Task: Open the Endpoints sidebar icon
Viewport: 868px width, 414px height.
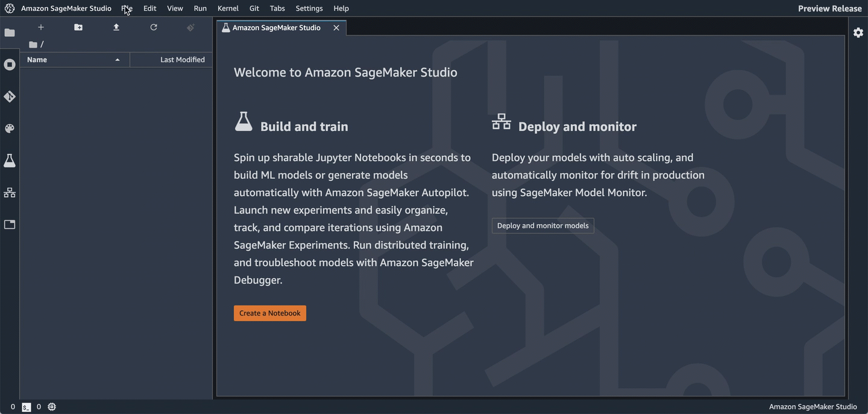Action: [x=10, y=193]
